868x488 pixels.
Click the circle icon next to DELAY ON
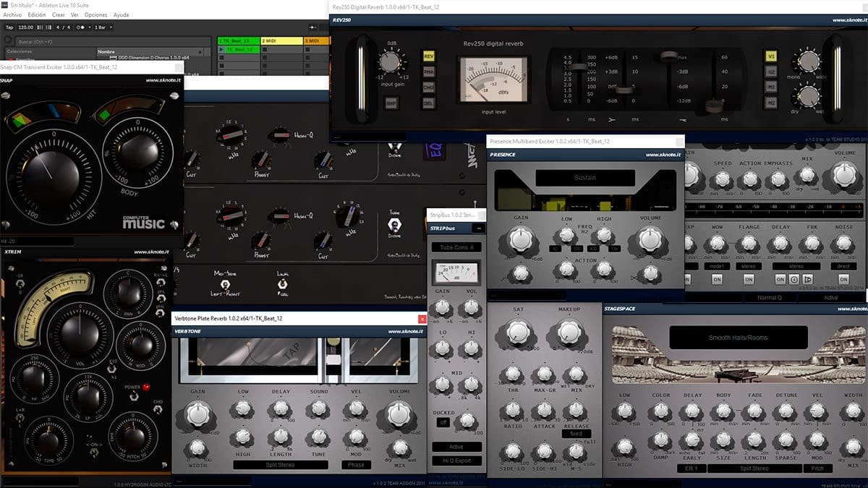point(794,279)
